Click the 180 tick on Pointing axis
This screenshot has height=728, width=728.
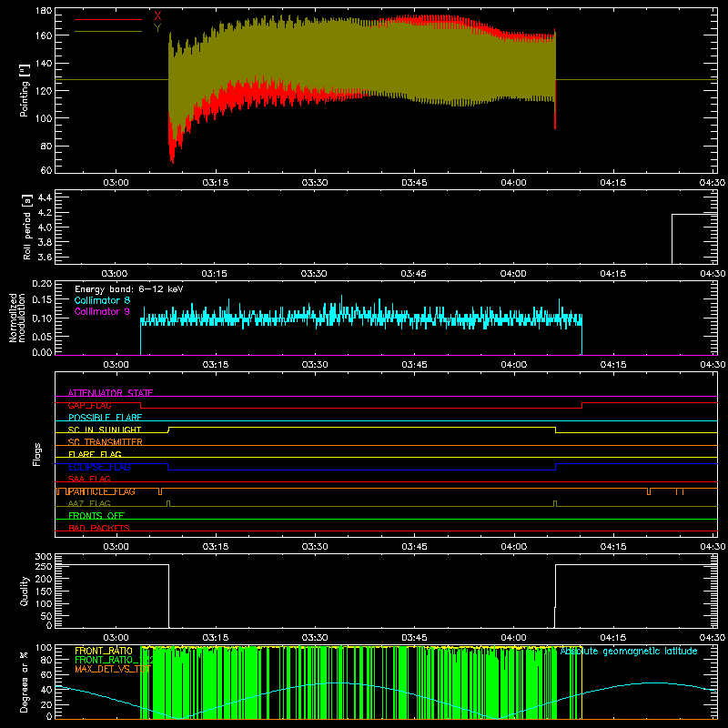click(44, 11)
